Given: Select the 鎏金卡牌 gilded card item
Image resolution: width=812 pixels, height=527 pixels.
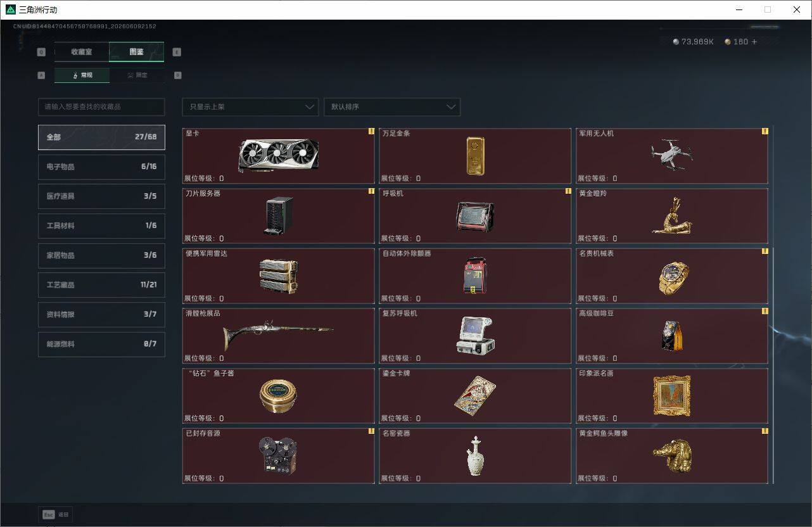Looking at the screenshot, I should coord(475,396).
